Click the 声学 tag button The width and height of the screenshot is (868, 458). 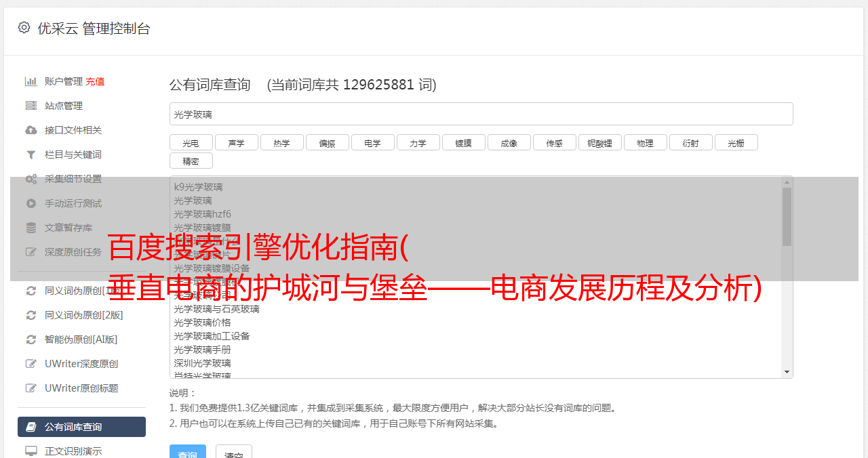[x=236, y=142]
